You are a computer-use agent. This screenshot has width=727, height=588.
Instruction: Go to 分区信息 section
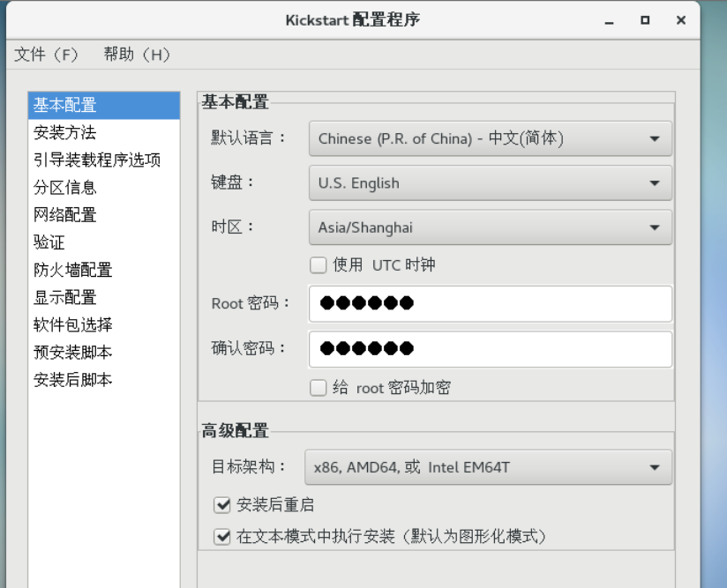coord(104,187)
